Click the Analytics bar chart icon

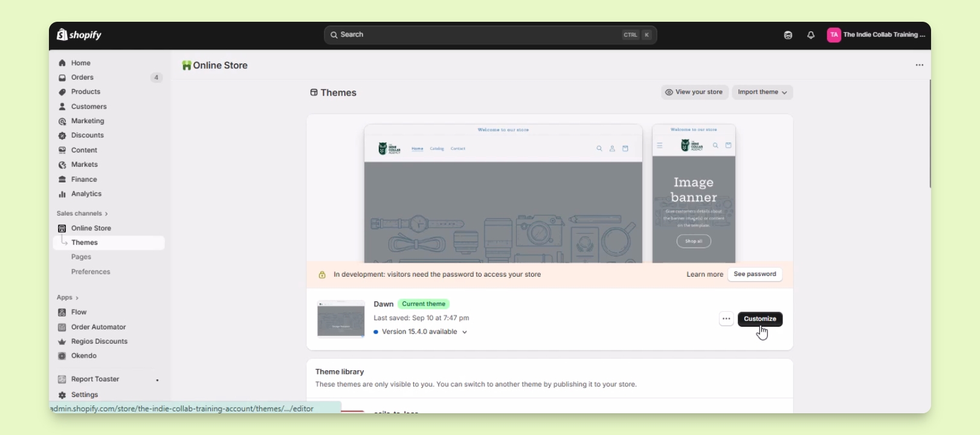click(x=62, y=194)
